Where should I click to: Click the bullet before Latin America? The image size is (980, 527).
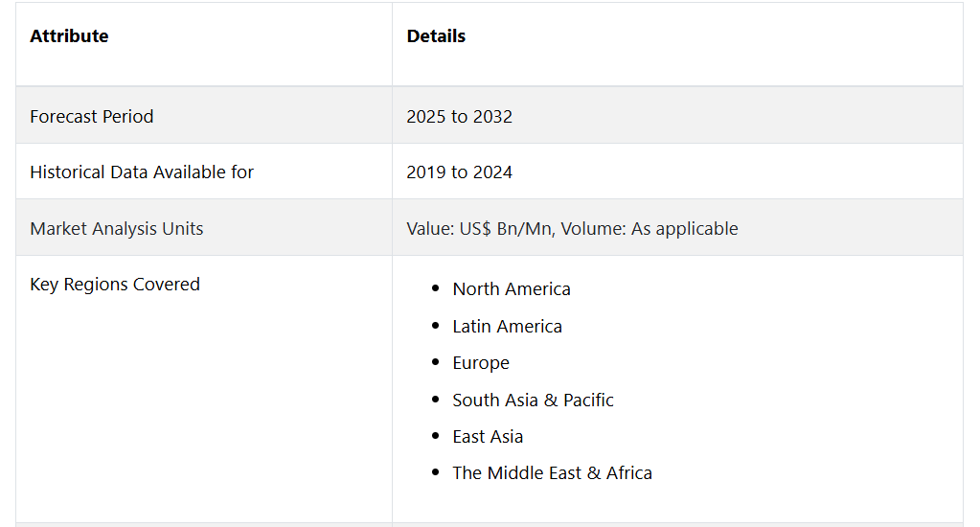point(436,325)
